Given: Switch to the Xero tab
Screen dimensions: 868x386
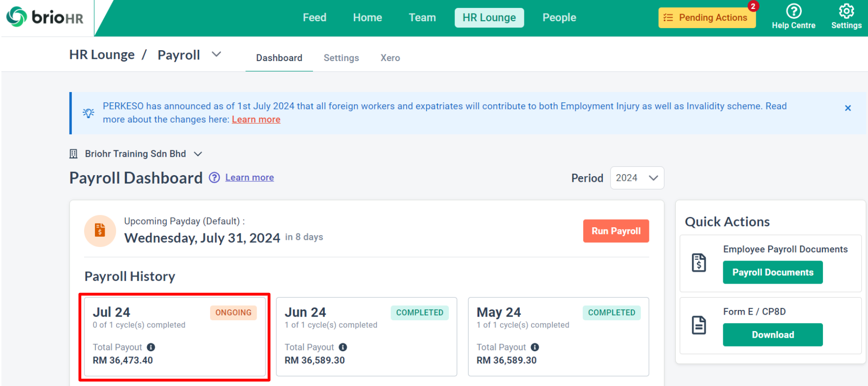Looking at the screenshot, I should pyautogui.click(x=390, y=58).
